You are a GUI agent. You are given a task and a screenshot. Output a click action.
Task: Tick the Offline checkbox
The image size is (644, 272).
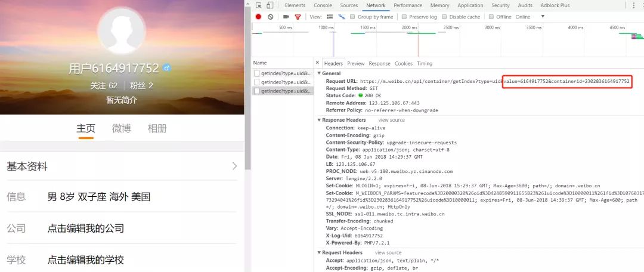(491, 17)
